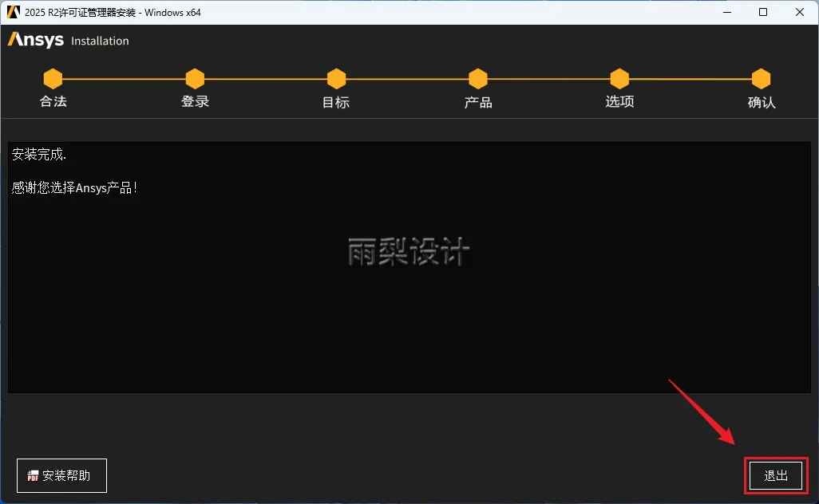Click the 退出 exit button
Image resolution: width=819 pixels, height=504 pixels.
[776, 475]
